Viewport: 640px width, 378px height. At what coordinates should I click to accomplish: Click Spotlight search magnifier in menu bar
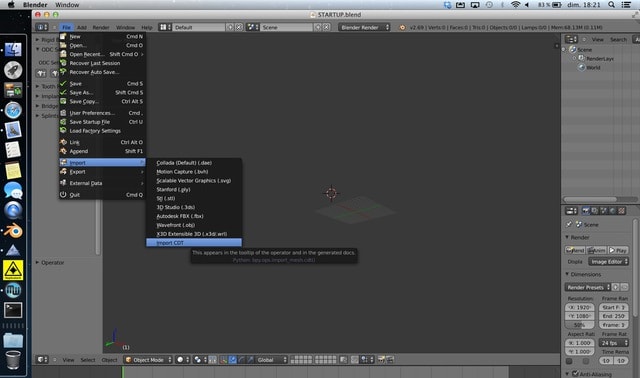click(611, 4)
